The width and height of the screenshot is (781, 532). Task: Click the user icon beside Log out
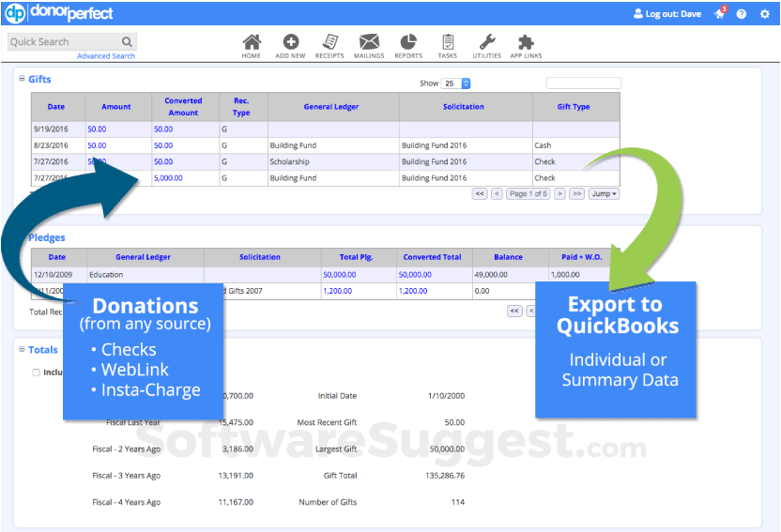point(637,13)
